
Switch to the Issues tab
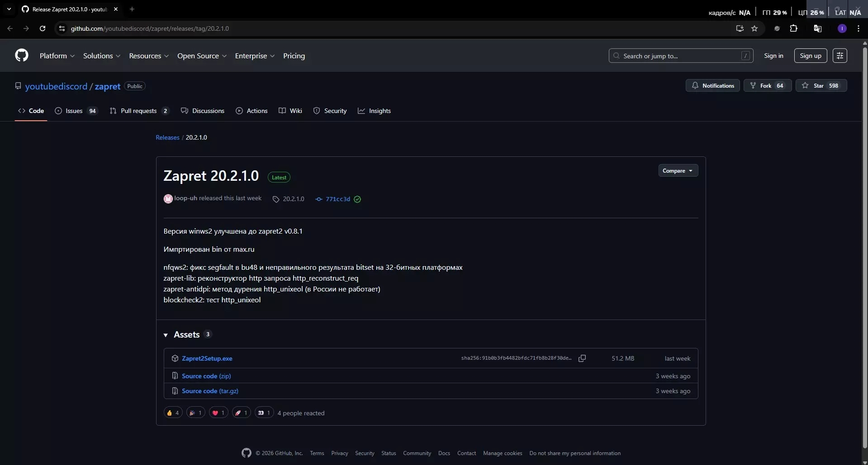click(76, 111)
